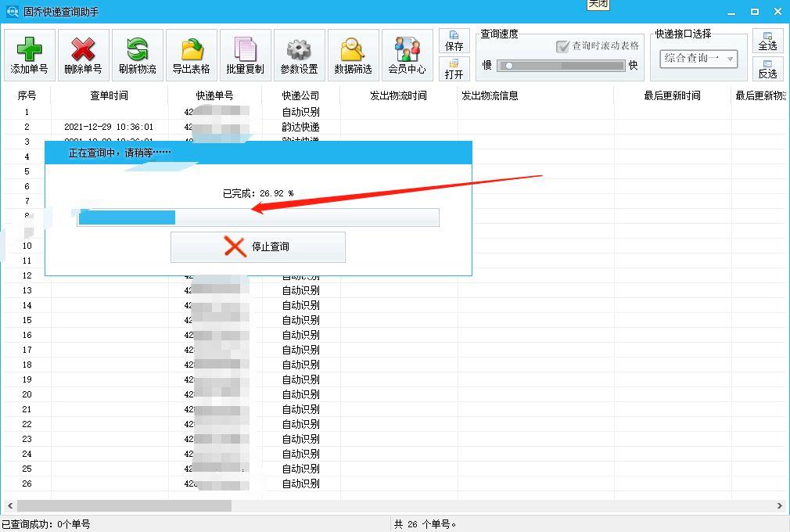The height and width of the screenshot is (532, 790).
Task: Open 参数设置 parameter settings
Action: (299, 54)
